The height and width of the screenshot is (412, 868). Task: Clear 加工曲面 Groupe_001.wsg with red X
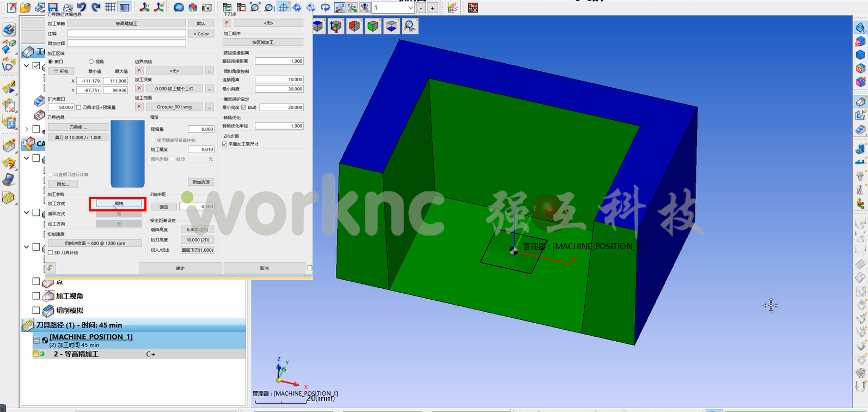(139, 106)
